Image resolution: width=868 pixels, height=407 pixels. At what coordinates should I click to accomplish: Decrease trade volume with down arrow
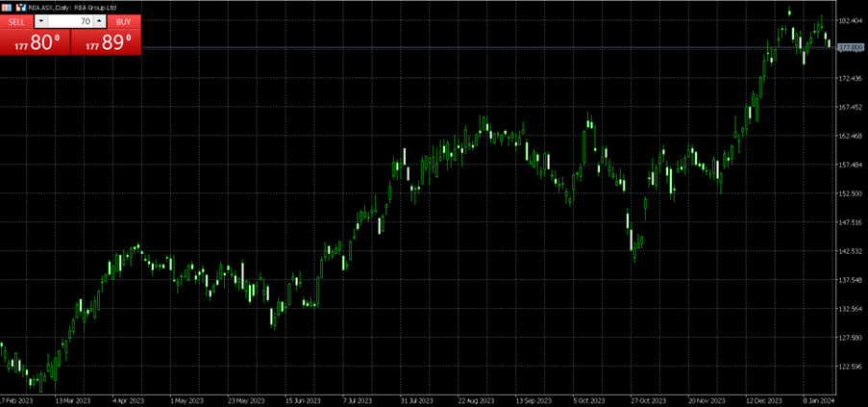[41, 21]
